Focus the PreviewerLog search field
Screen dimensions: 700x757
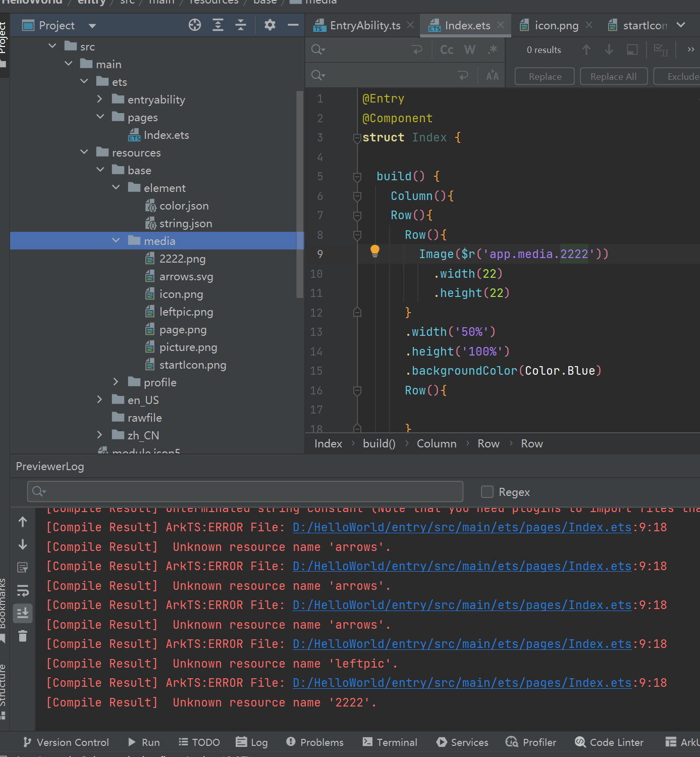tap(245, 491)
